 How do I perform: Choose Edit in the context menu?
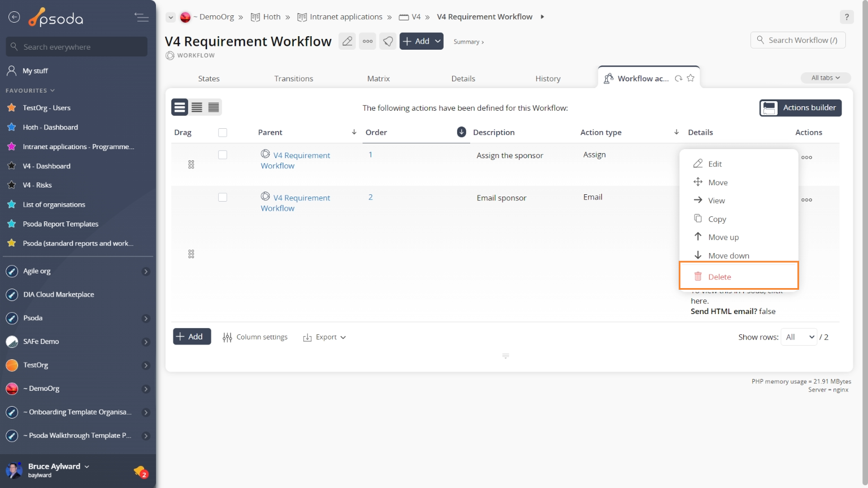click(x=739, y=164)
